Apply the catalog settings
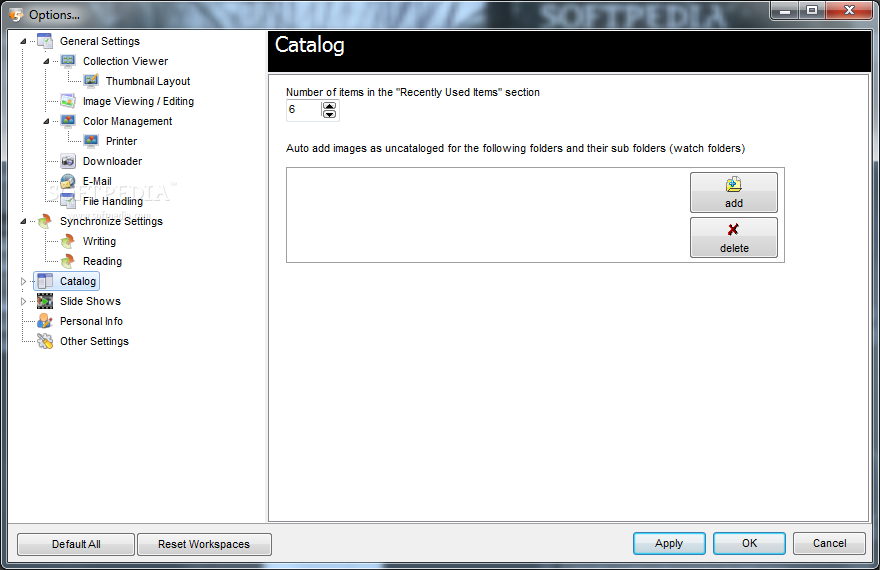Image resolution: width=880 pixels, height=570 pixels. 669,543
